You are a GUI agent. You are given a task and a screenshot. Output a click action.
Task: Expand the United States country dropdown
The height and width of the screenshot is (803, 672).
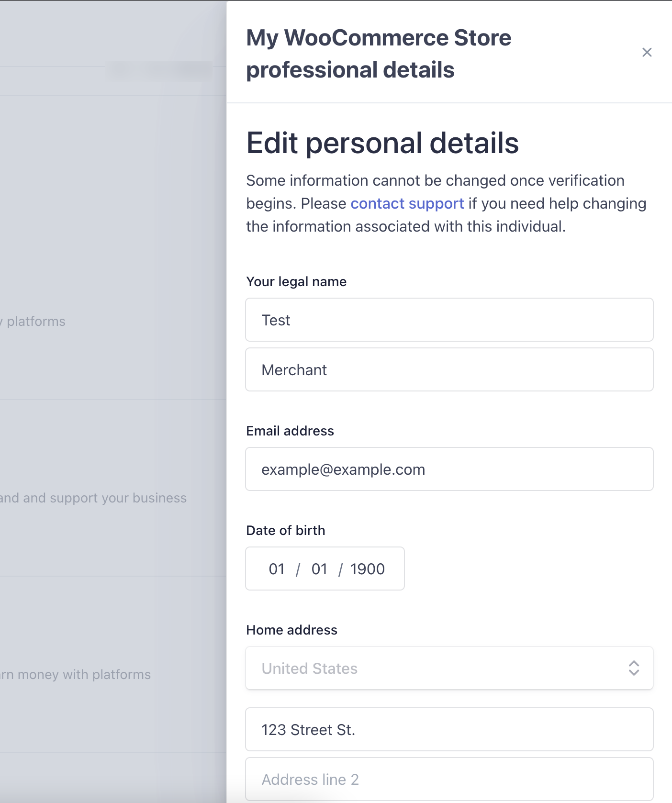(x=449, y=668)
